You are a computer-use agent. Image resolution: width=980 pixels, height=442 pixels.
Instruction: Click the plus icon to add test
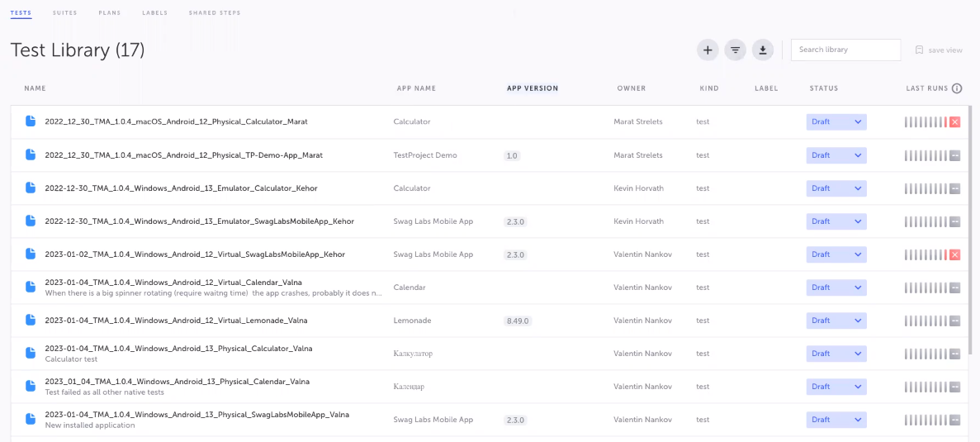[707, 50]
